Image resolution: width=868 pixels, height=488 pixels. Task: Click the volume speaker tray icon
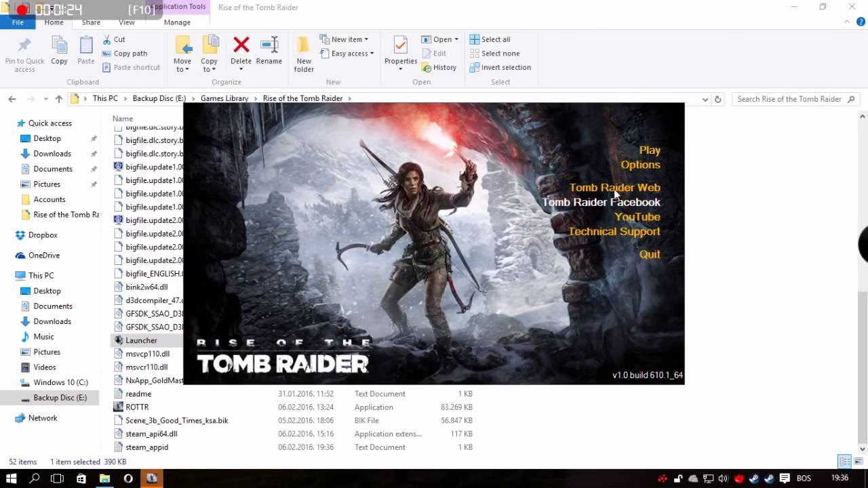(x=723, y=479)
